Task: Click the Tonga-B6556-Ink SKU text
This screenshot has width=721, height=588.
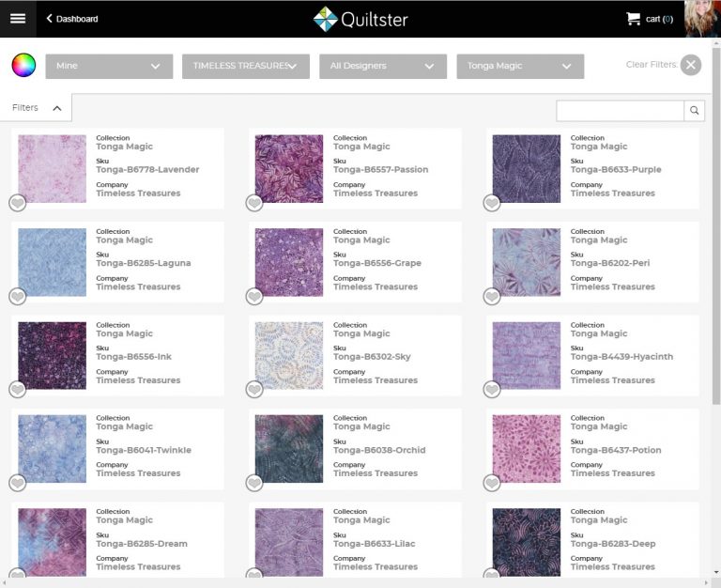Action: click(134, 357)
